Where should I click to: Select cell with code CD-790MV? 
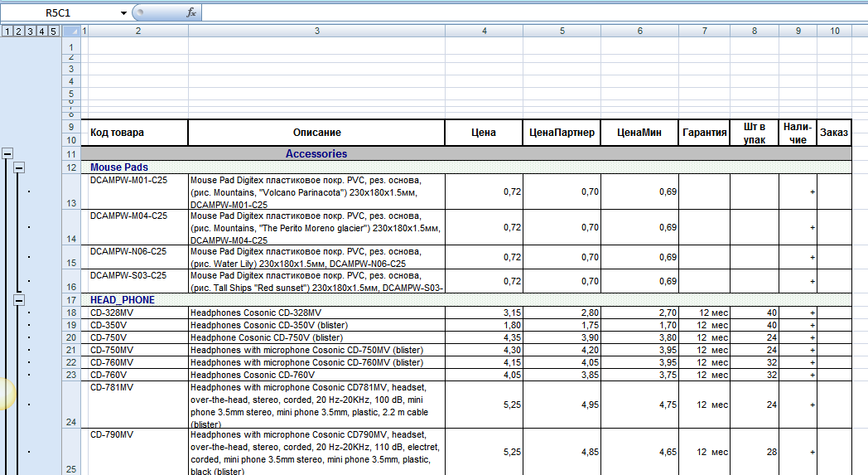pos(137,452)
